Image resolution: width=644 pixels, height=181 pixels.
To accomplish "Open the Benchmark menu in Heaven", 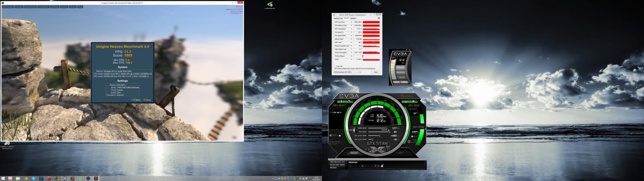I will (8, 7).
